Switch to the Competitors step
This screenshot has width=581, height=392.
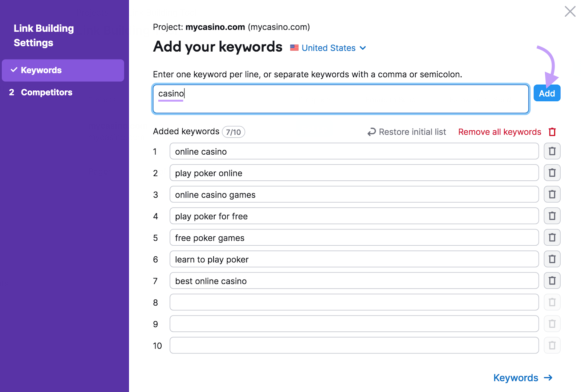pyautogui.click(x=46, y=92)
